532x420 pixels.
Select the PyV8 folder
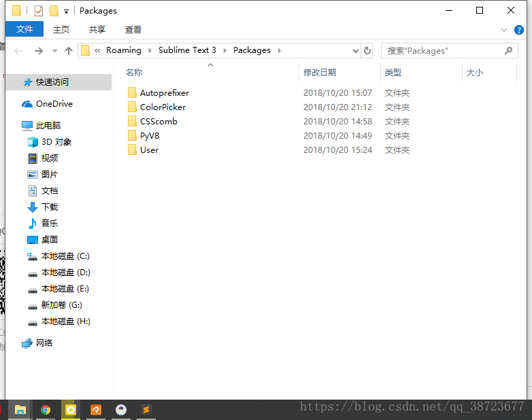pyautogui.click(x=150, y=136)
